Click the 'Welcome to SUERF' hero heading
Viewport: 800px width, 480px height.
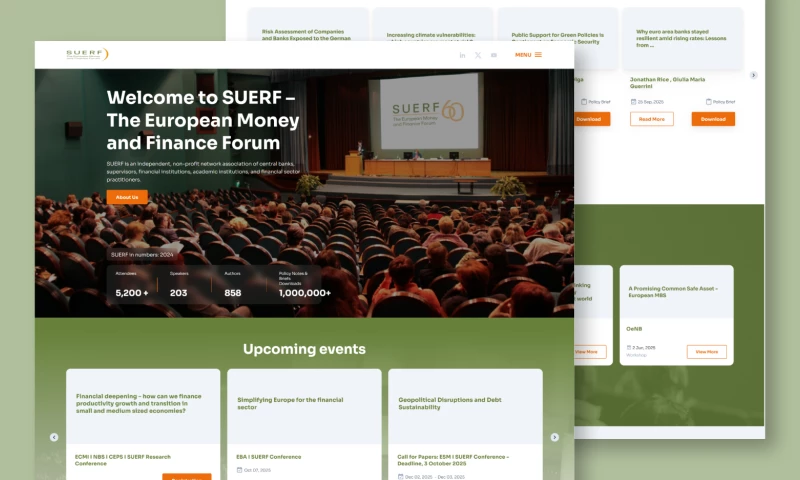pos(203,120)
